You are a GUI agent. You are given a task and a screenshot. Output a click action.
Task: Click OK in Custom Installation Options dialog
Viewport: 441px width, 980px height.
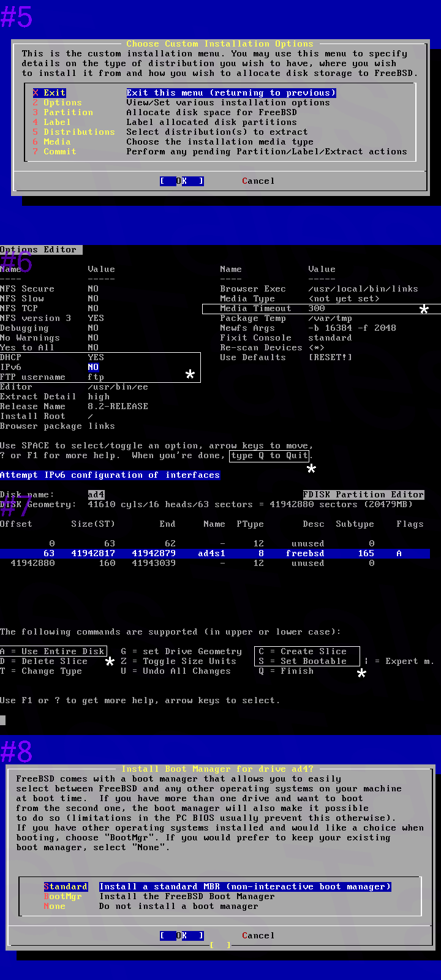pos(181,181)
